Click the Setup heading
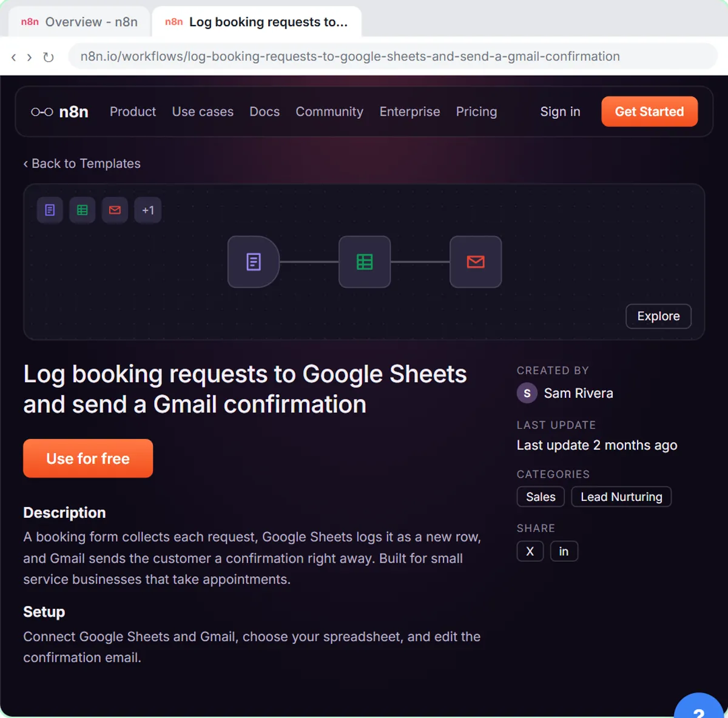 (44, 612)
